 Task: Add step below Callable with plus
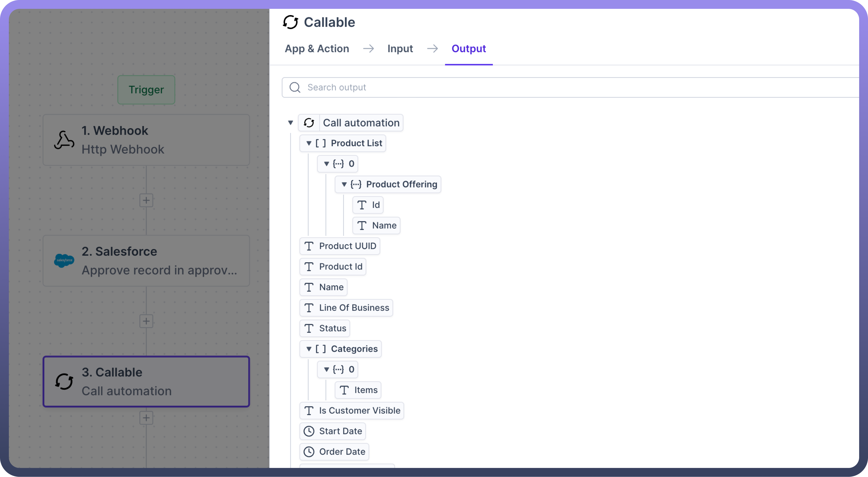click(x=146, y=418)
